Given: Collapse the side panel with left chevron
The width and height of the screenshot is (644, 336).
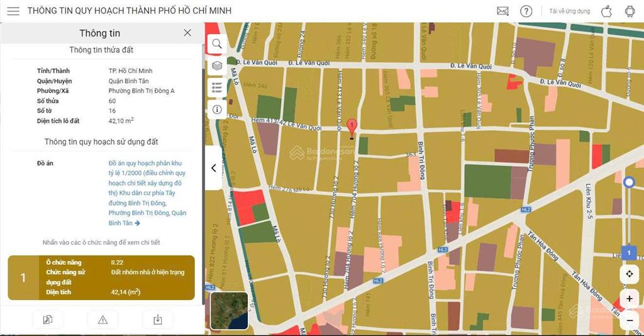Looking at the screenshot, I should (214, 167).
